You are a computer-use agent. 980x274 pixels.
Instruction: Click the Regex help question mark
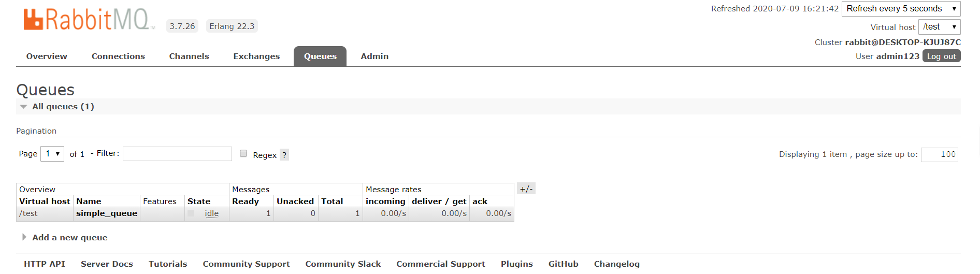[x=284, y=155]
